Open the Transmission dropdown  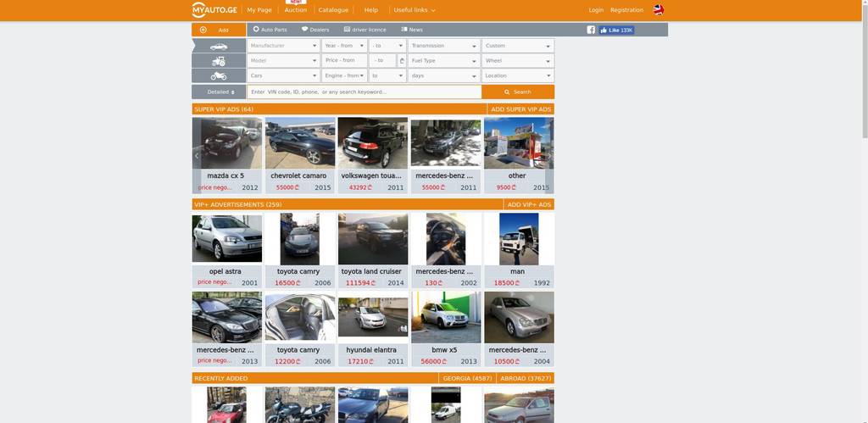pos(444,46)
